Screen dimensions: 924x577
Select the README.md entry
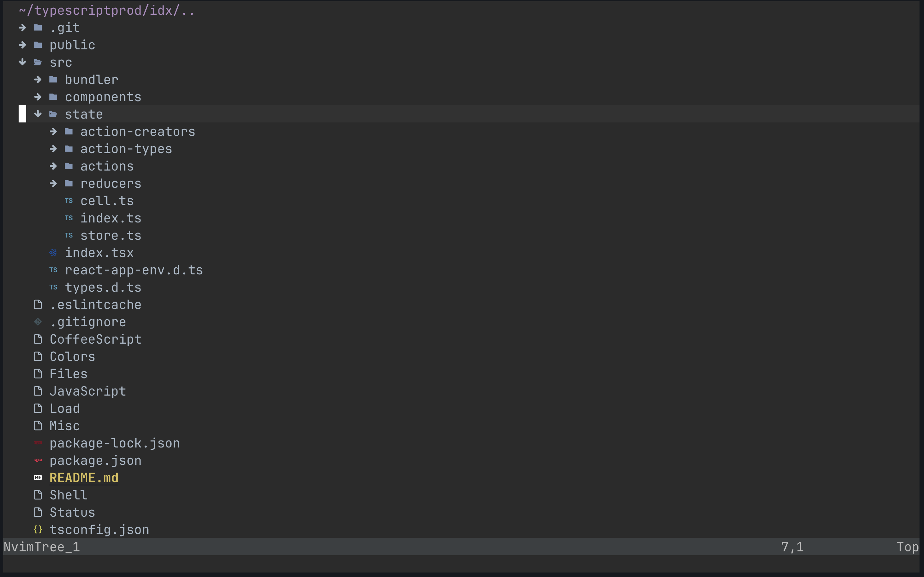click(x=84, y=478)
